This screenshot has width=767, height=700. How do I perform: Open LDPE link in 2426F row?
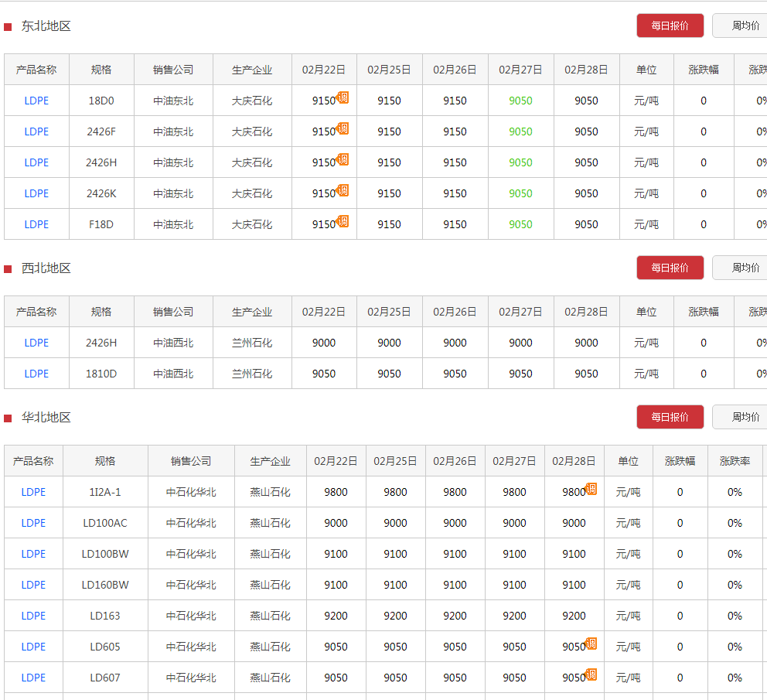pyautogui.click(x=36, y=131)
